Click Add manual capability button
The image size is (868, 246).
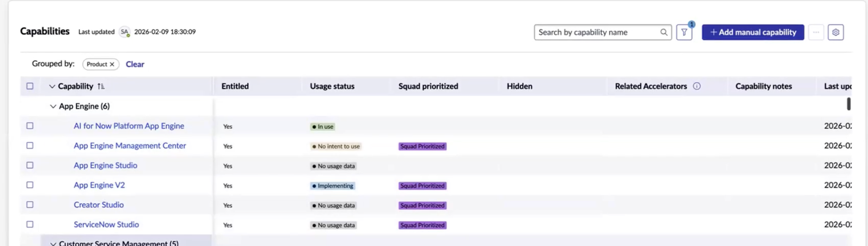pyautogui.click(x=753, y=32)
